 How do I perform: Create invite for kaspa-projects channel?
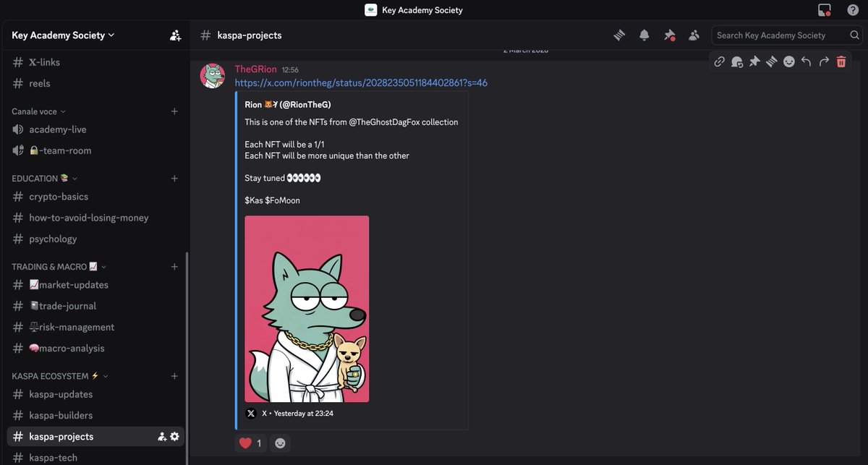[x=162, y=437]
